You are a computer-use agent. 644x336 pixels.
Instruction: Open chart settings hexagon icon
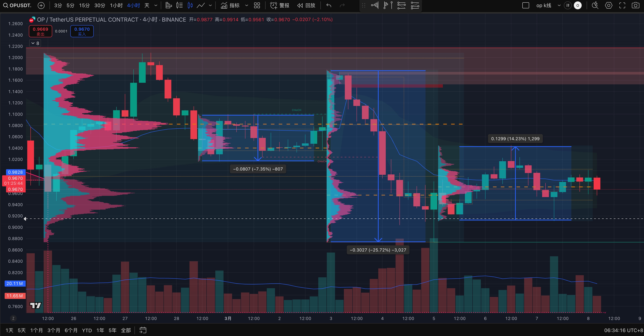[x=609, y=5]
